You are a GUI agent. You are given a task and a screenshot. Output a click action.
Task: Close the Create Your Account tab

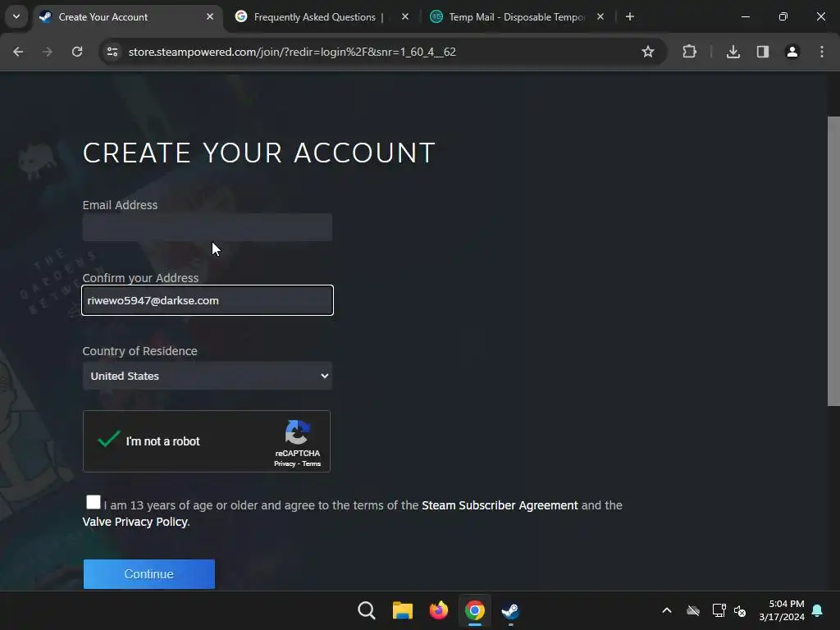pyautogui.click(x=210, y=17)
